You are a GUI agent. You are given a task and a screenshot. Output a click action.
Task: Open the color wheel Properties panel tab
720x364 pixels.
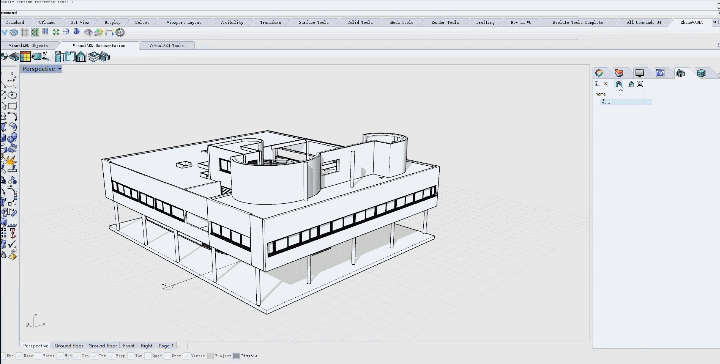(599, 73)
